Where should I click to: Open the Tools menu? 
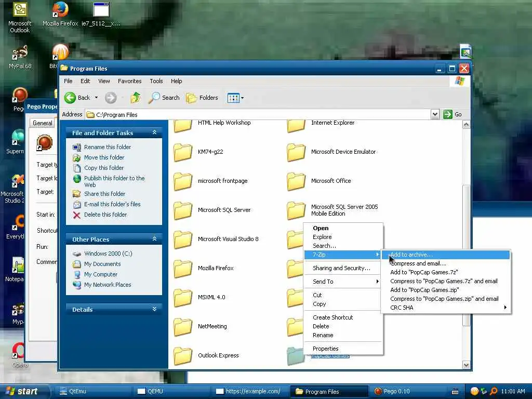pos(156,81)
